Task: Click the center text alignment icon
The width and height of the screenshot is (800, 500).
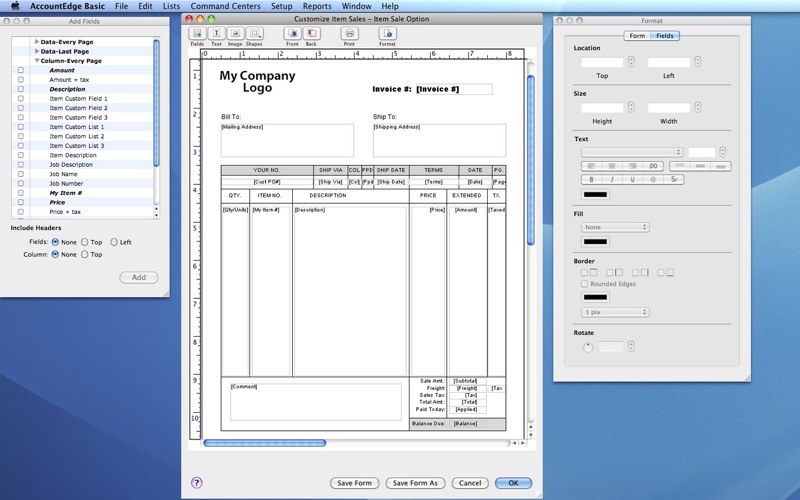Action: [612, 166]
